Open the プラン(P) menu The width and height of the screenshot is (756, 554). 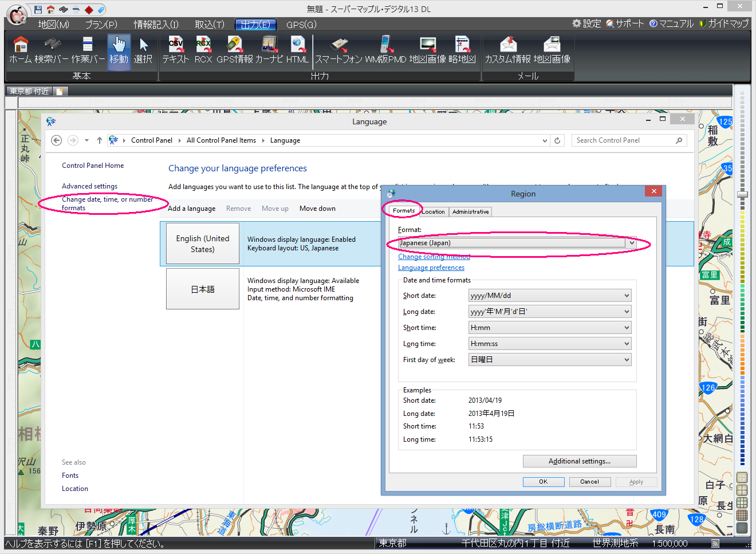coord(101,25)
